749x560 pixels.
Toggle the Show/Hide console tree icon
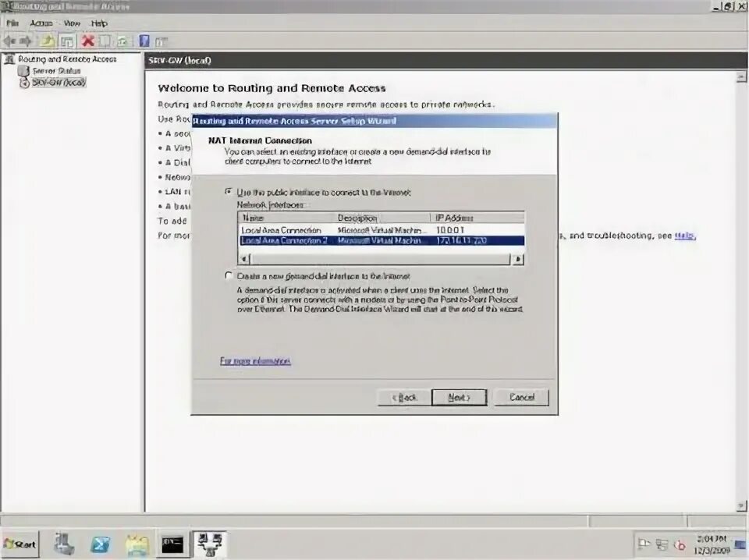[x=67, y=41]
